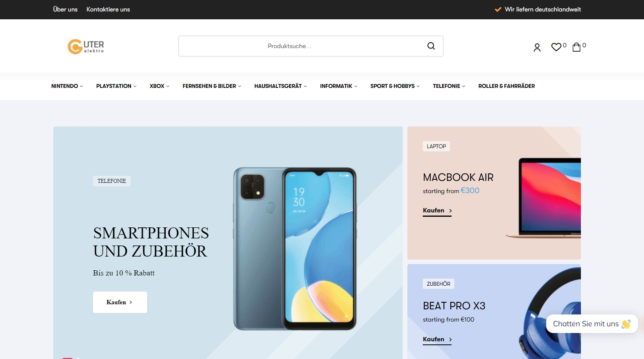
Task: Open the Informatik menu item
Action: point(338,86)
